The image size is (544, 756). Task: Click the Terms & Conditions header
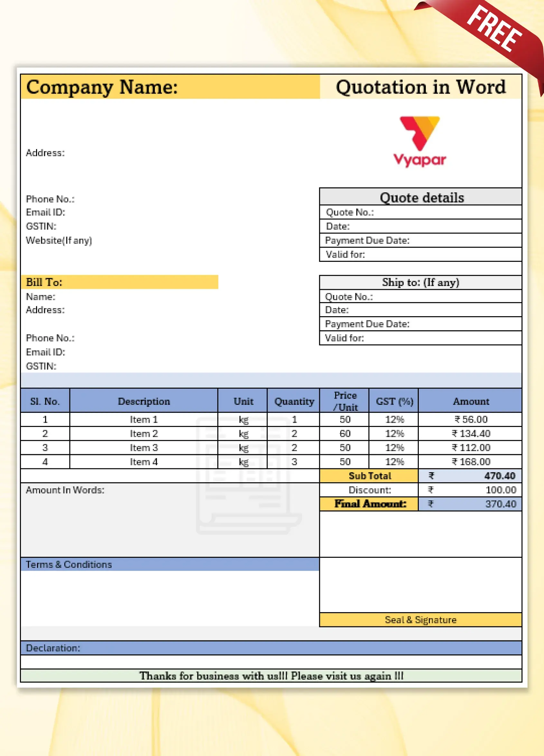click(169, 564)
